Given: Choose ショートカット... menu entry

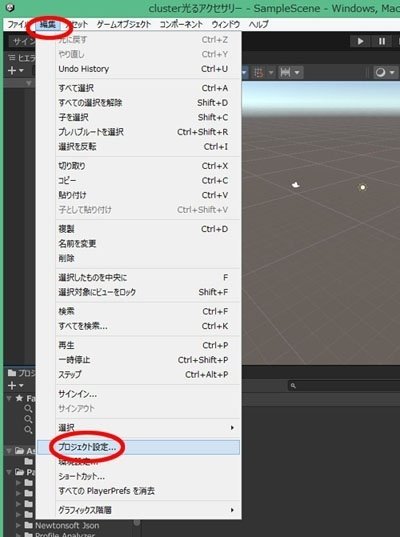Looking at the screenshot, I should (x=138, y=476).
